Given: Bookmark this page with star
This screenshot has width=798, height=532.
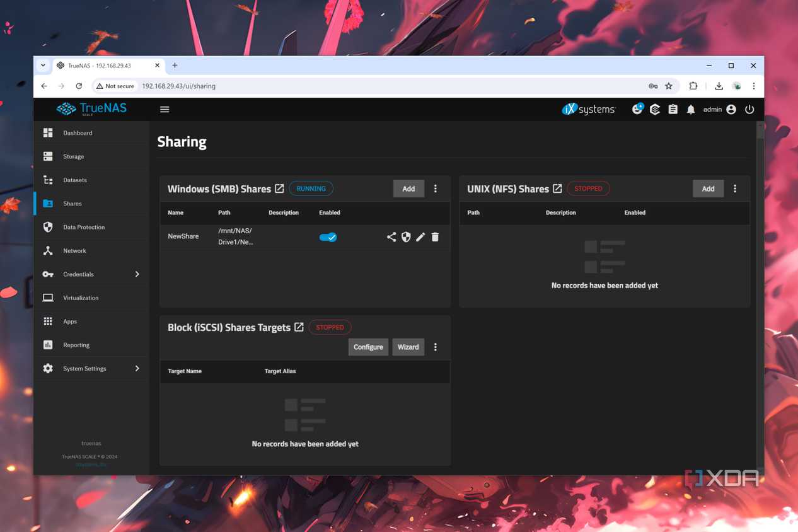Looking at the screenshot, I should pyautogui.click(x=669, y=86).
